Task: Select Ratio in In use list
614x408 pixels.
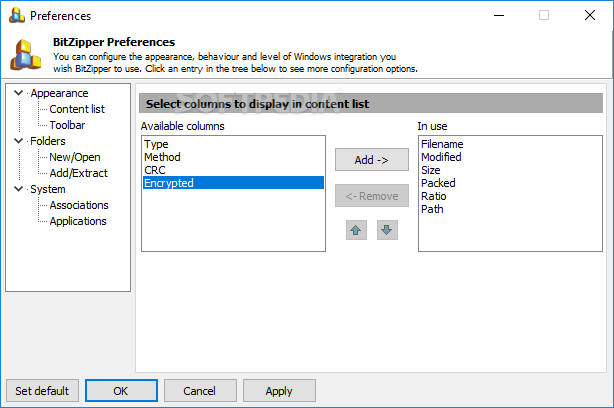Action: pyautogui.click(x=510, y=196)
